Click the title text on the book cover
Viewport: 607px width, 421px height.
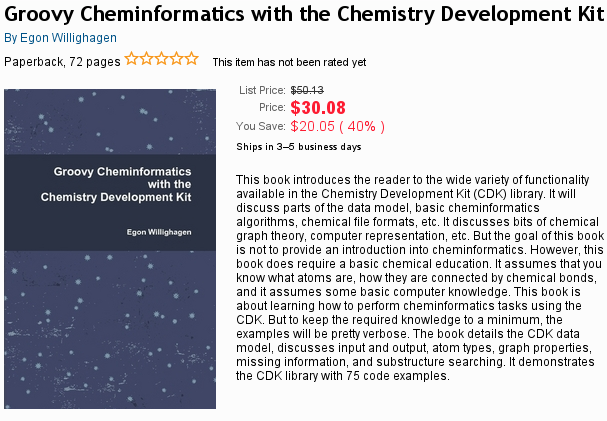tap(116, 184)
